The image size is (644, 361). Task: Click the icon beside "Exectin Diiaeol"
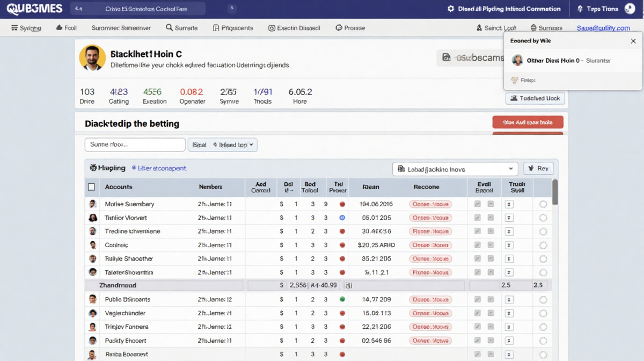pos(272,28)
